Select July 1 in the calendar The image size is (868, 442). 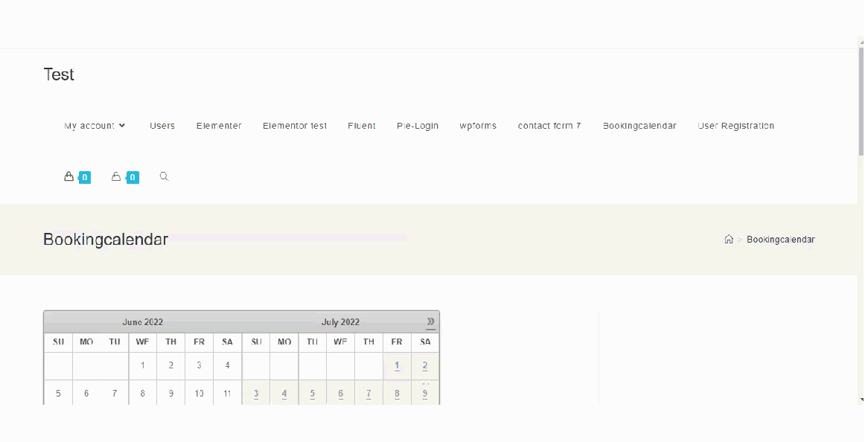pyautogui.click(x=397, y=365)
